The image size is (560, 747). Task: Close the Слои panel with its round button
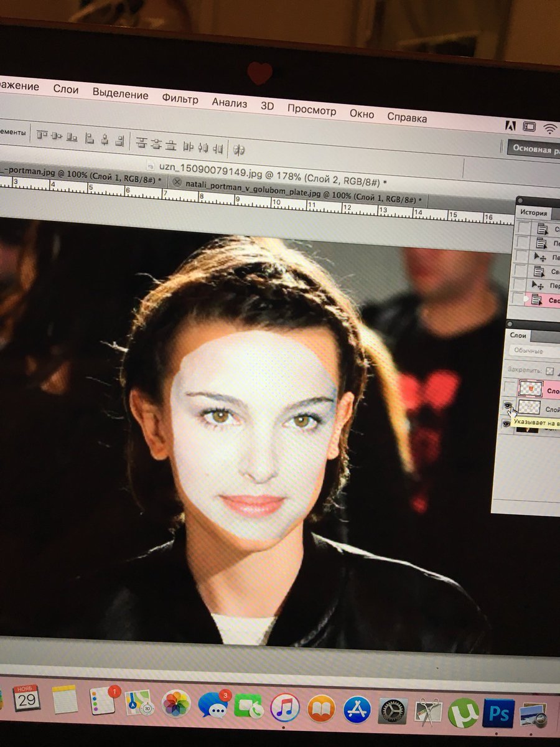click(x=510, y=323)
